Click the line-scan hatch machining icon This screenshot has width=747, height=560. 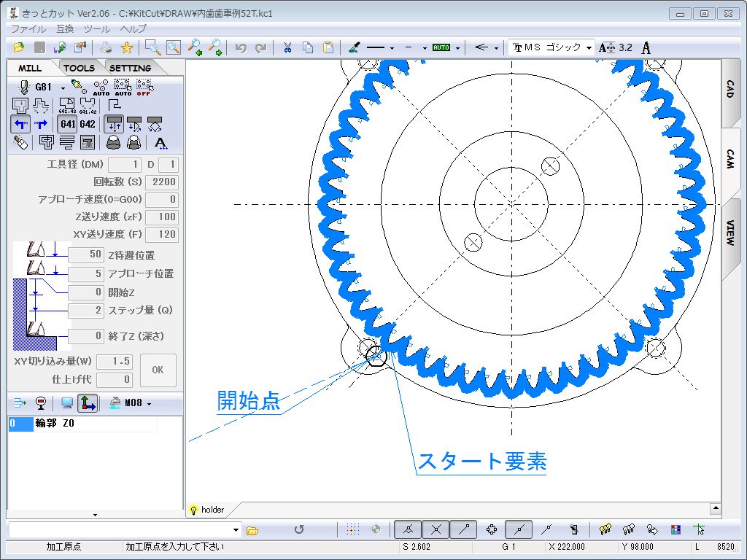pyautogui.click(x=67, y=142)
